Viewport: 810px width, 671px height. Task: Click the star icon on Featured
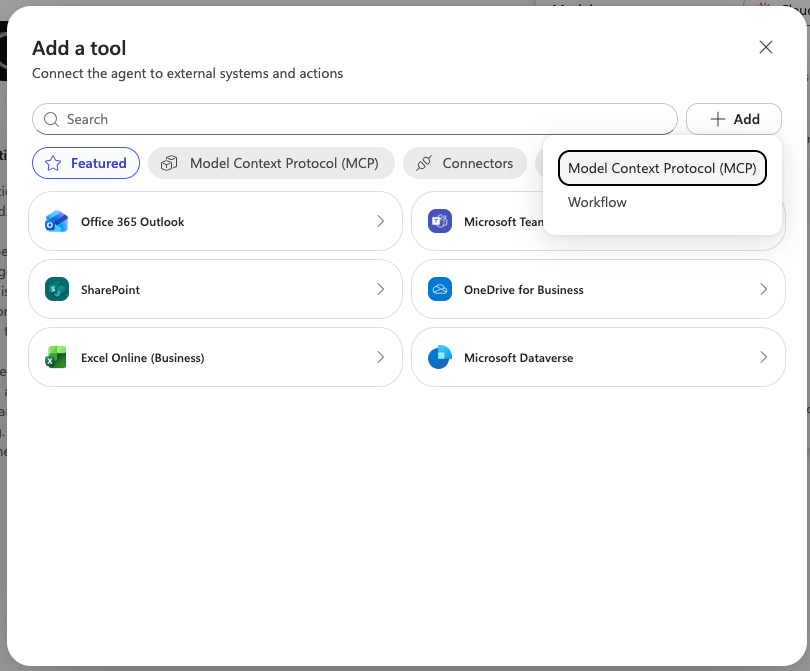[x=53, y=163]
